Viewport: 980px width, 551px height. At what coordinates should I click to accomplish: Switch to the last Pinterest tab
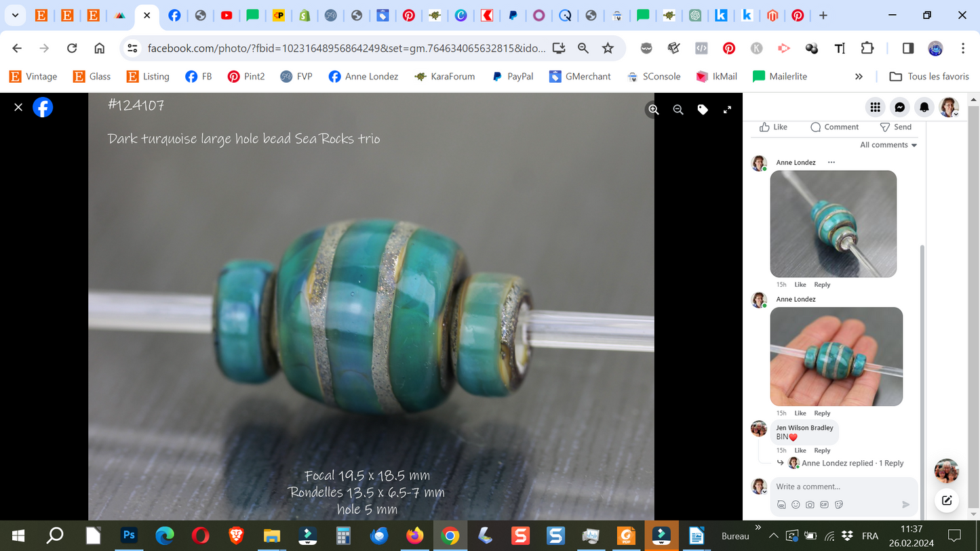point(798,15)
